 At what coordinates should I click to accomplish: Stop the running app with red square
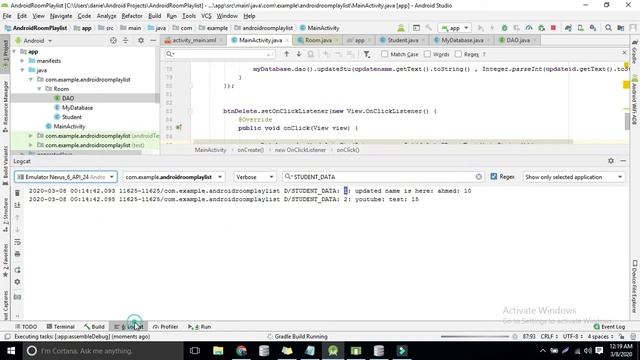pos(553,28)
